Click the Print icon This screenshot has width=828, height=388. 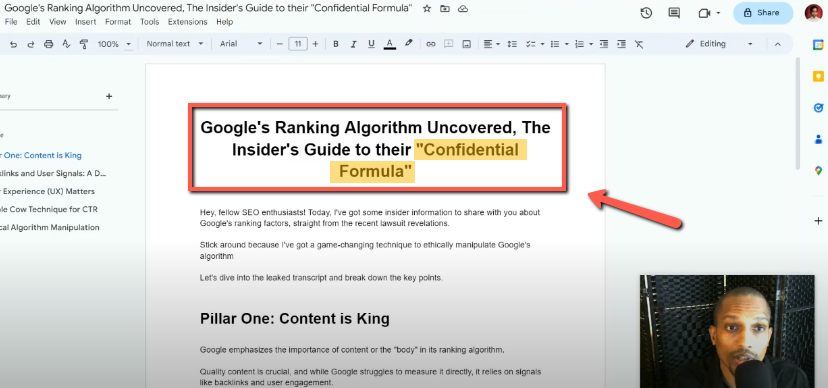click(x=49, y=44)
